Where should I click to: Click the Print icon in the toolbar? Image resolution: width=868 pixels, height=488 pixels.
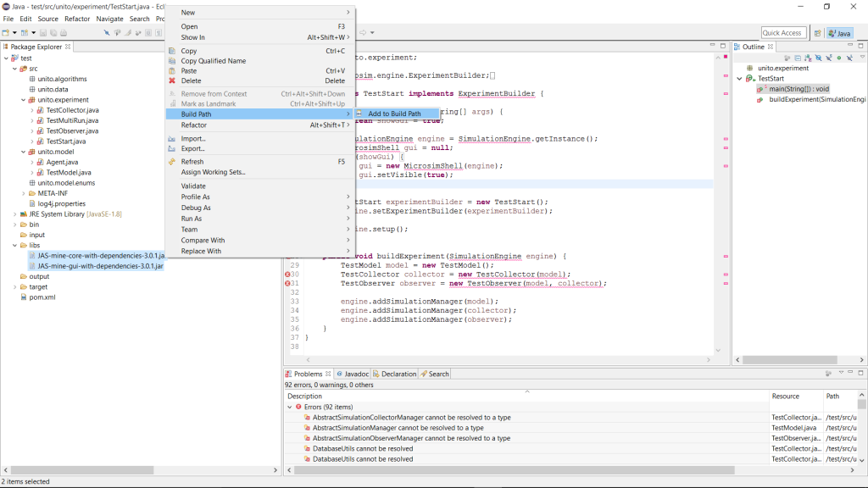64,33
